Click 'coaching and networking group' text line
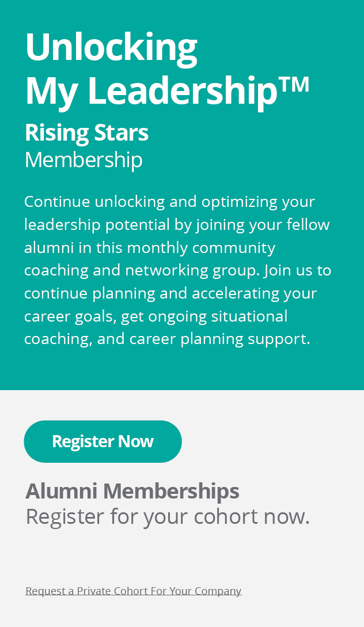364x627 pixels. pyautogui.click(x=177, y=270)
